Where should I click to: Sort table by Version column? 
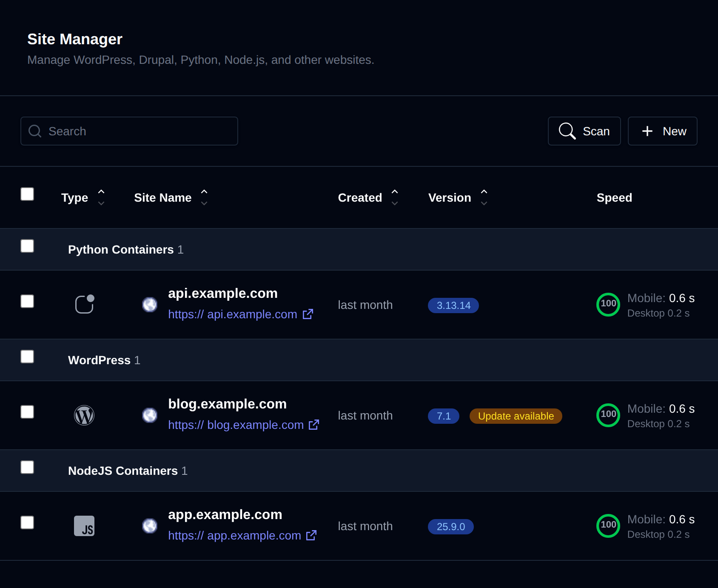(x=458, y=197)
